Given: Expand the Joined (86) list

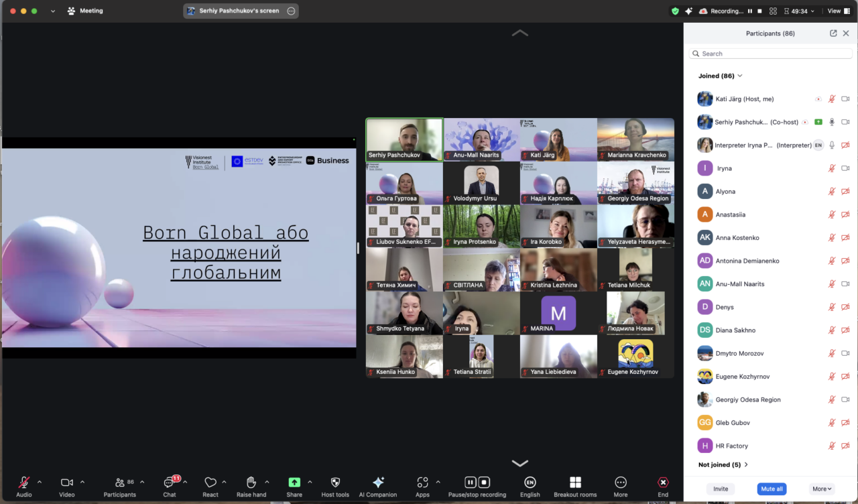Looking at the screenshot, I should point(721,76).
